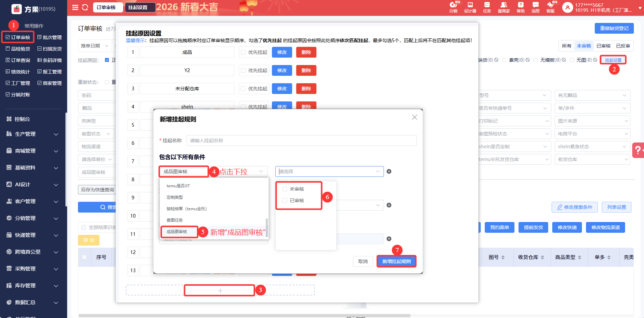Screen dimensions: 644x318
Task: Click the 邀商家 invite merchant icon
Action: pyautogui.click(x=504, y=7)
